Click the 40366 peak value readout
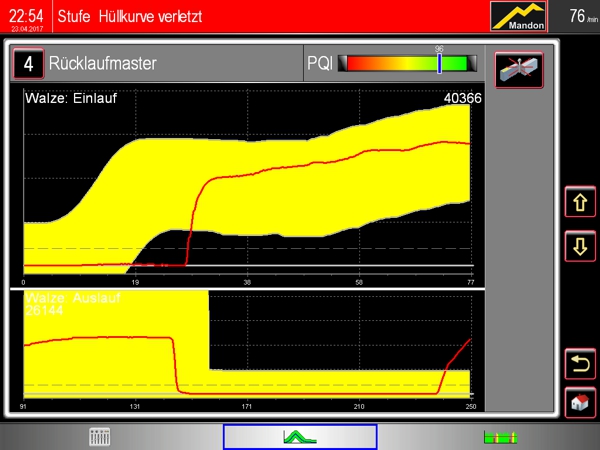 [x=462, y=98]
